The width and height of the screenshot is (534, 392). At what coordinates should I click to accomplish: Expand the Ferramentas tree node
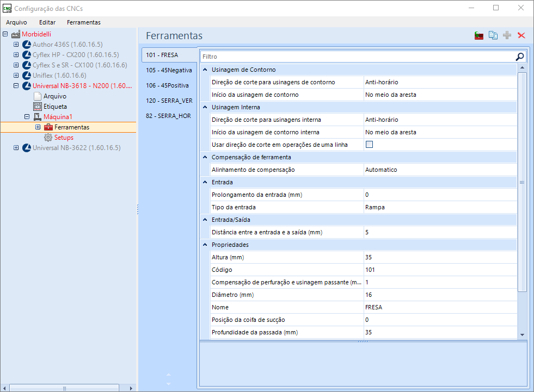point(38,127)
